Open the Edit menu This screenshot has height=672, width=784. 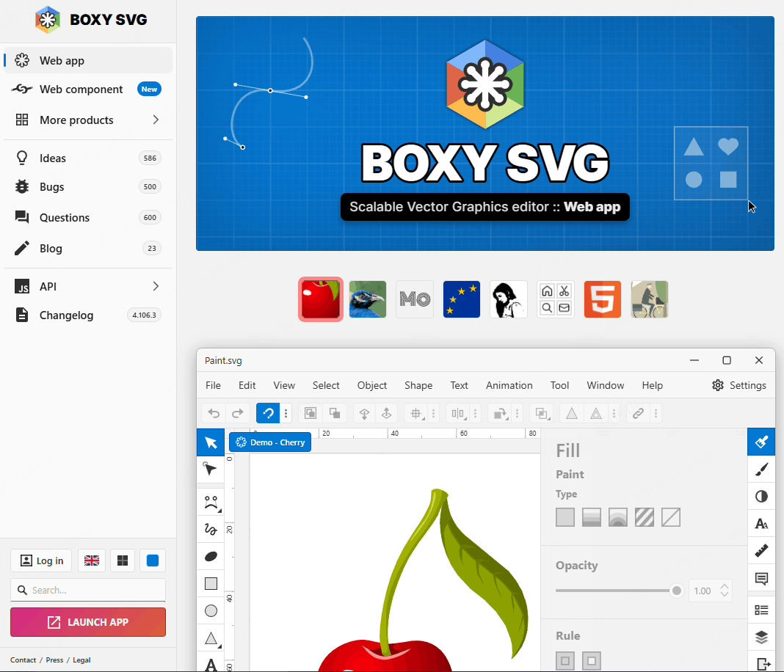tap(247, 385)
